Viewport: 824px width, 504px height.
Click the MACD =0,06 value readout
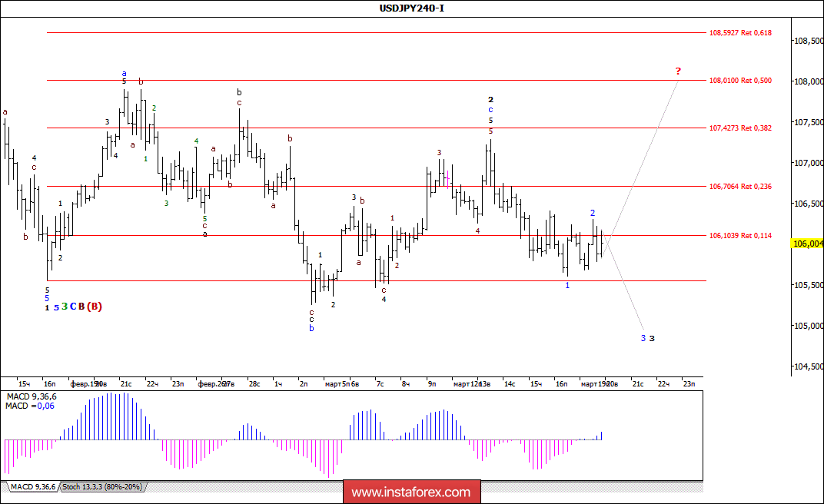[x=30, y=406]
